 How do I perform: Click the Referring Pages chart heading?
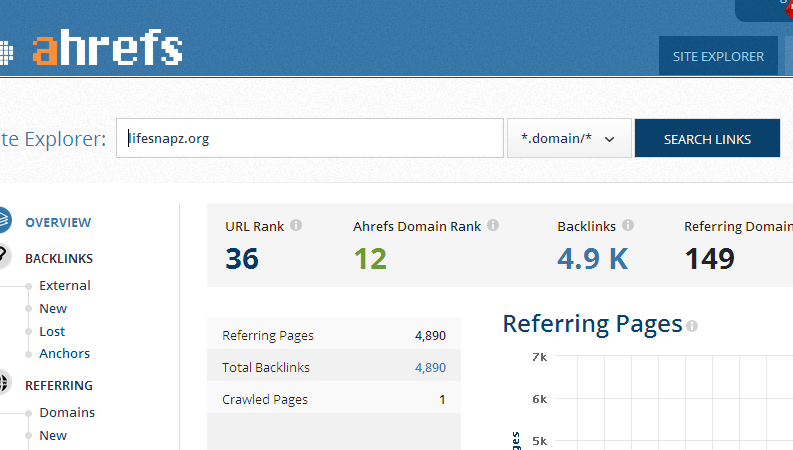coord(592,324)
